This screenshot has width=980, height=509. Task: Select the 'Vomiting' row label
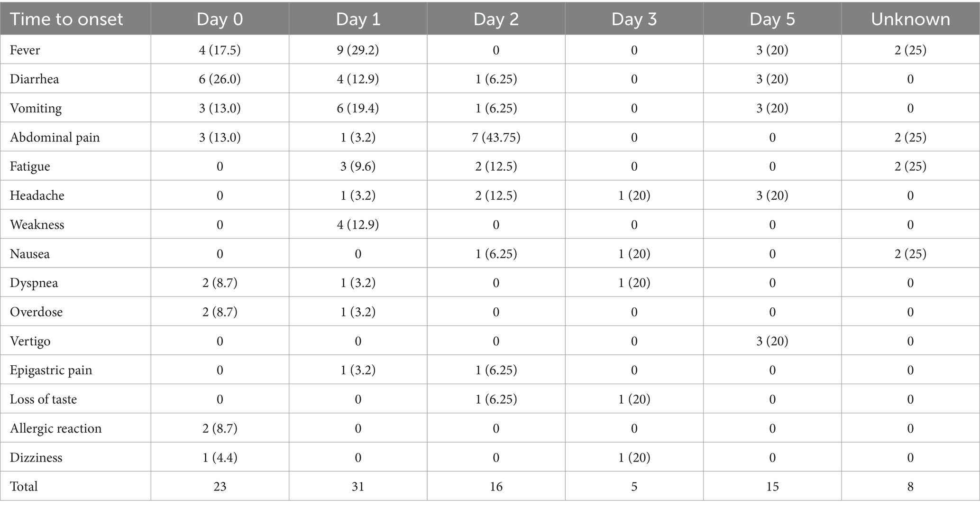point(36,108)
